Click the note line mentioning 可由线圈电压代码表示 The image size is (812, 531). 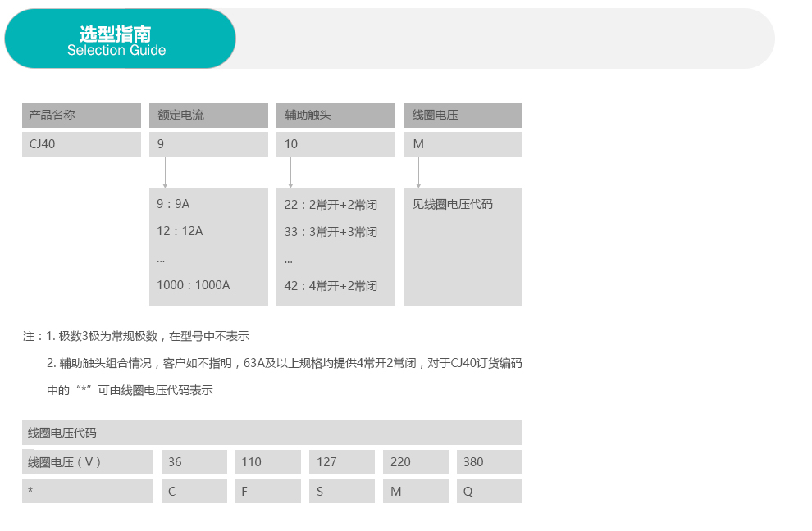pyautogui.click(x=130, y=390)
